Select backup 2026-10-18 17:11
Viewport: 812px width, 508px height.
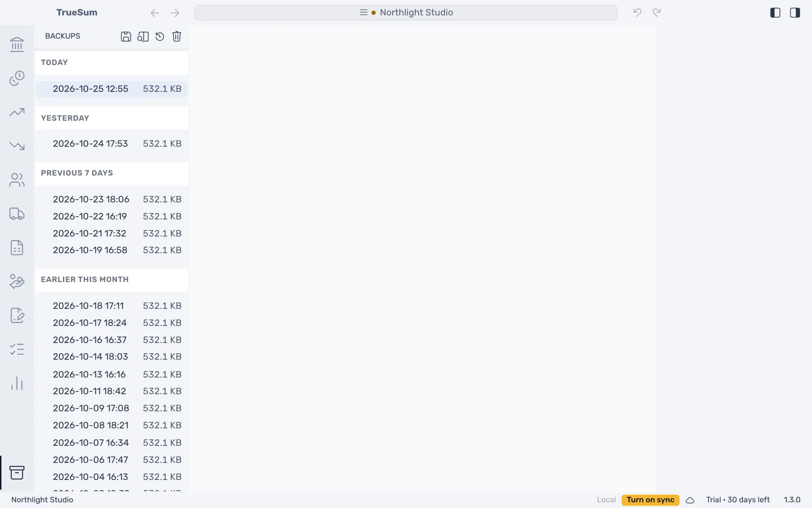112,306
